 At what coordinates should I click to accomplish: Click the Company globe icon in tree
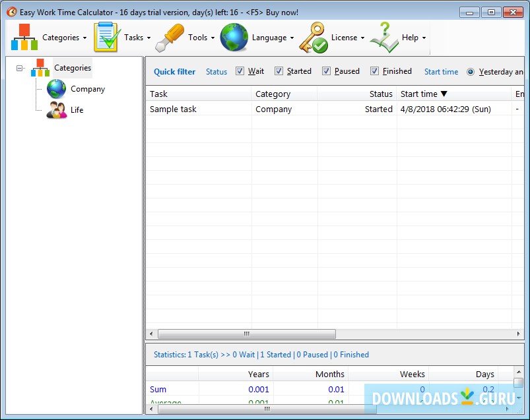click(x=57, y=89)
